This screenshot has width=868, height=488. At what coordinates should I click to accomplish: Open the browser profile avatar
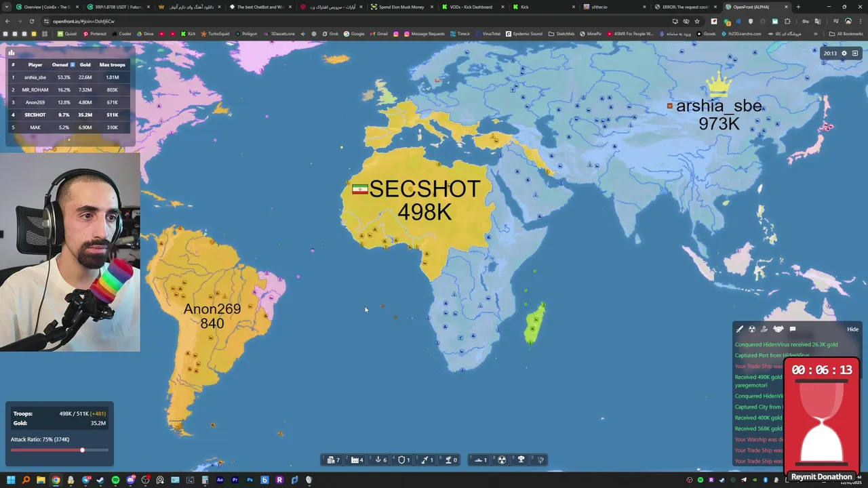[848, 21]
